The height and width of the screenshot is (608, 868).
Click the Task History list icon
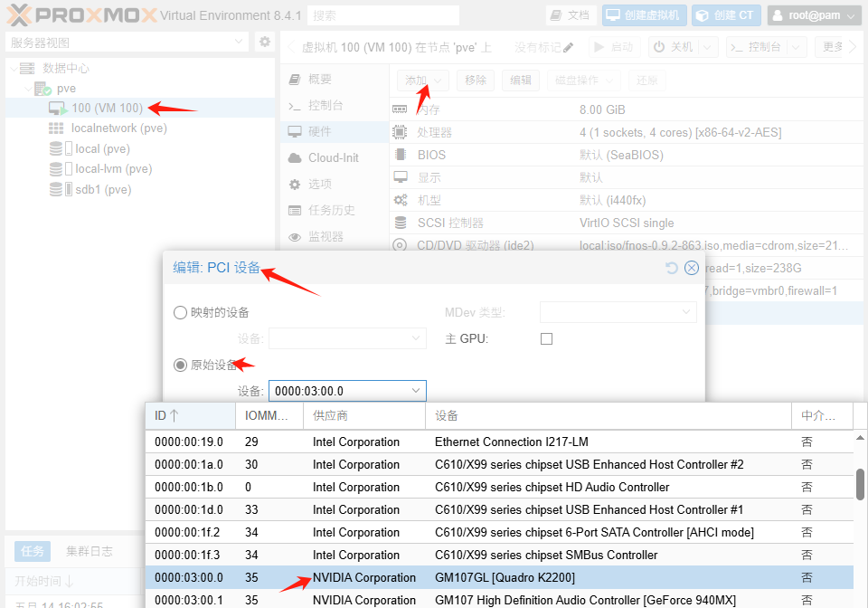(x=295, y=211)
